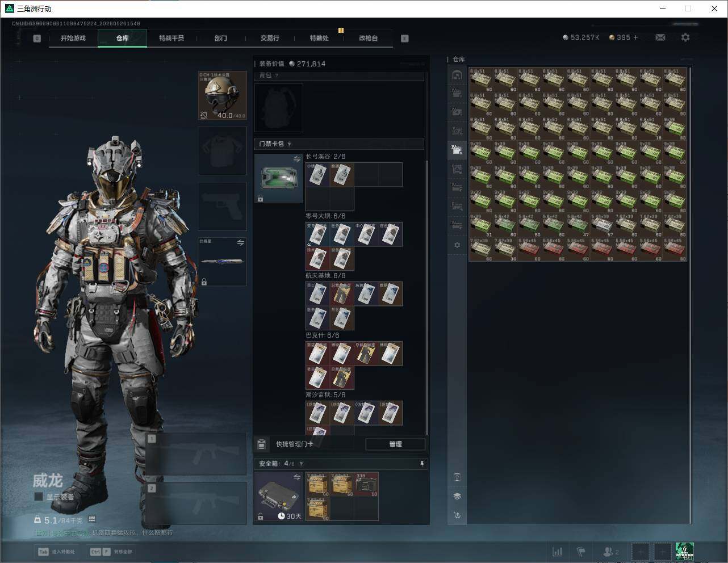Open the friends list icon in bottom bar
Image resolution: width=728 pixels, height=563 pixels.
[610, 552]
